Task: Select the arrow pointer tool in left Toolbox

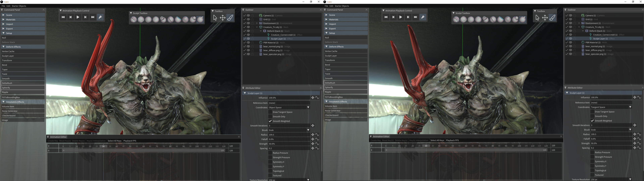Action: coord(215,18)
